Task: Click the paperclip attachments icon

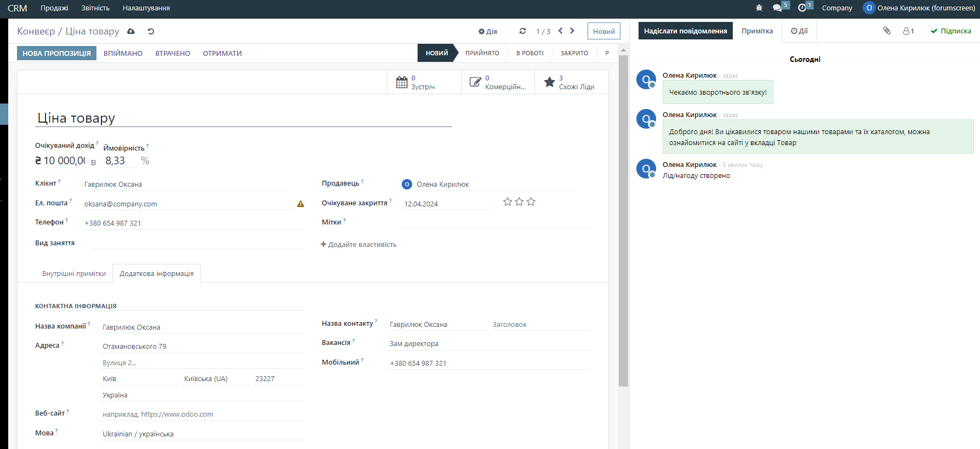Action: coord(887,31)
